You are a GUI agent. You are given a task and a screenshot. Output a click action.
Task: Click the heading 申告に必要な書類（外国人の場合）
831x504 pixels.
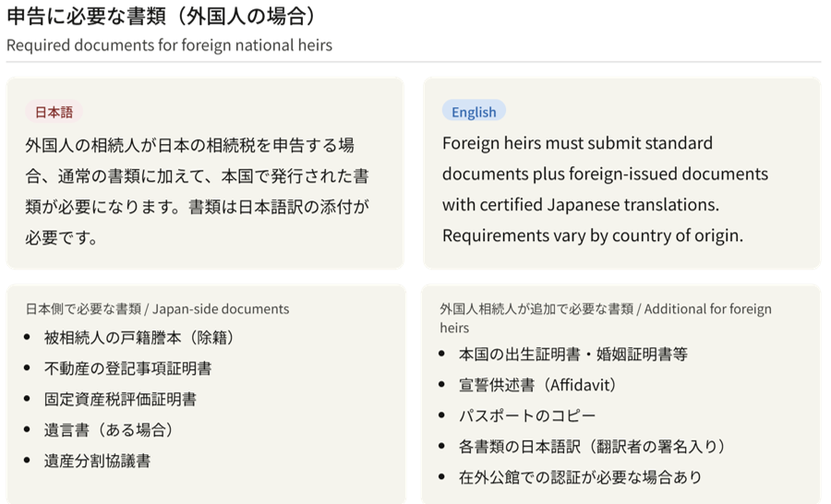pyautogui.click(x=163, y=17)
